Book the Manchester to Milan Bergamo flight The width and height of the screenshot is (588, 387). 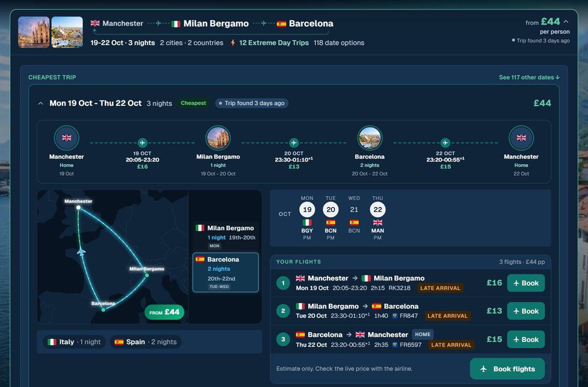point(526,283)
